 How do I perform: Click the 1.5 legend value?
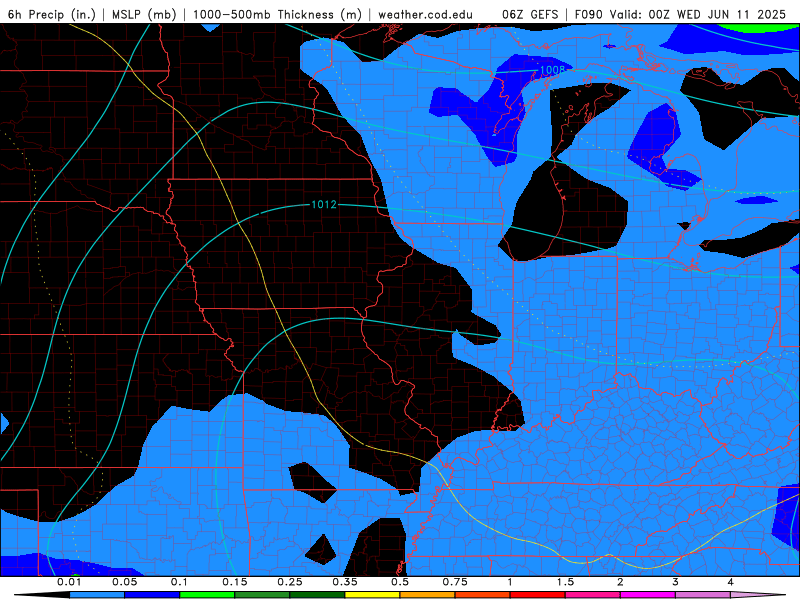tap(565, 582)
